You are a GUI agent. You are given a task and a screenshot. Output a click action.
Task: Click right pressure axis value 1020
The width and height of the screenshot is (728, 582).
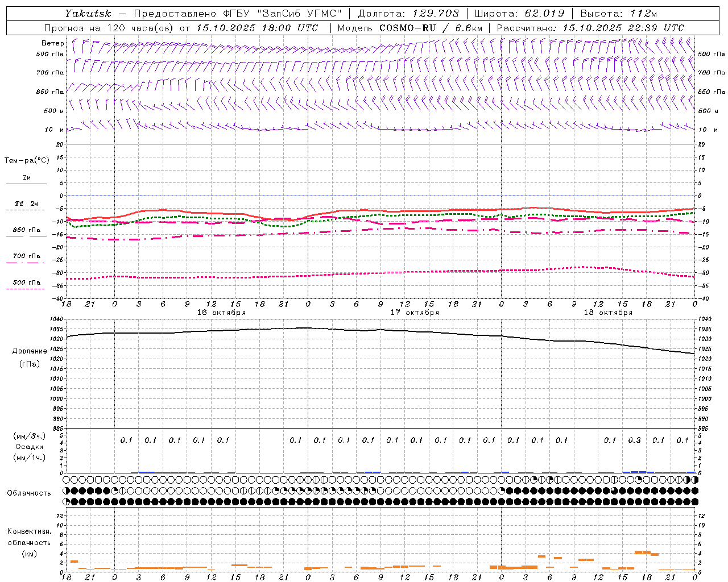pos(704,359)
